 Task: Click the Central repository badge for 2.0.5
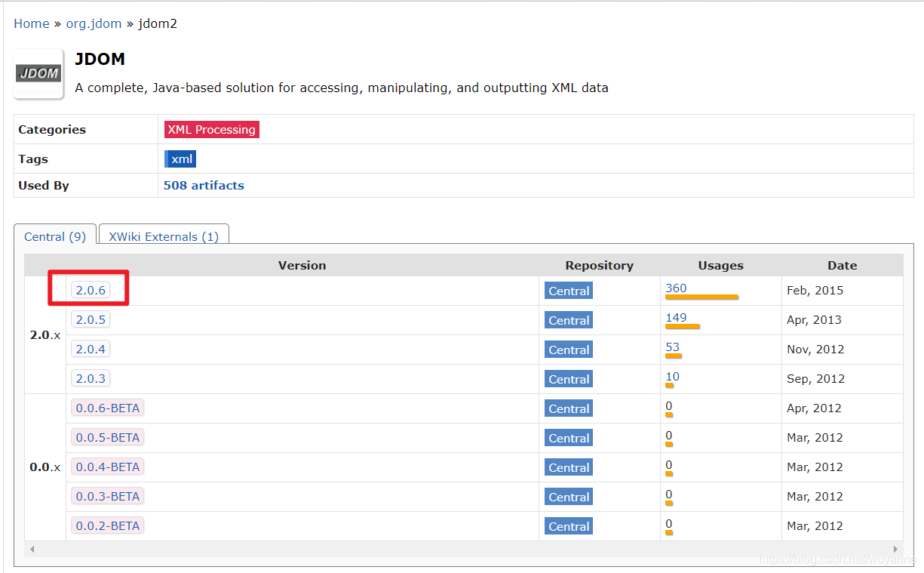(x=569, y=320)
